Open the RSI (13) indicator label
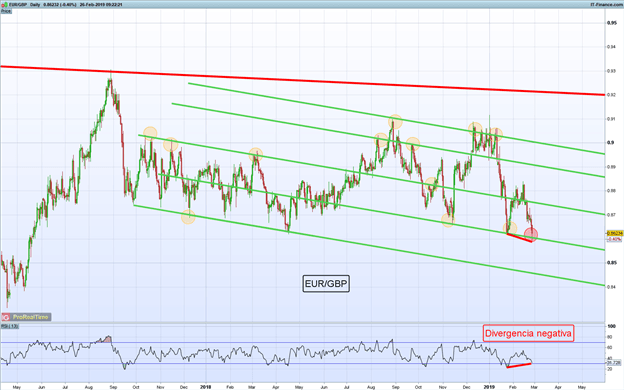Image resolution: width=624 pixels, height=390 pixels. (10, 326)
